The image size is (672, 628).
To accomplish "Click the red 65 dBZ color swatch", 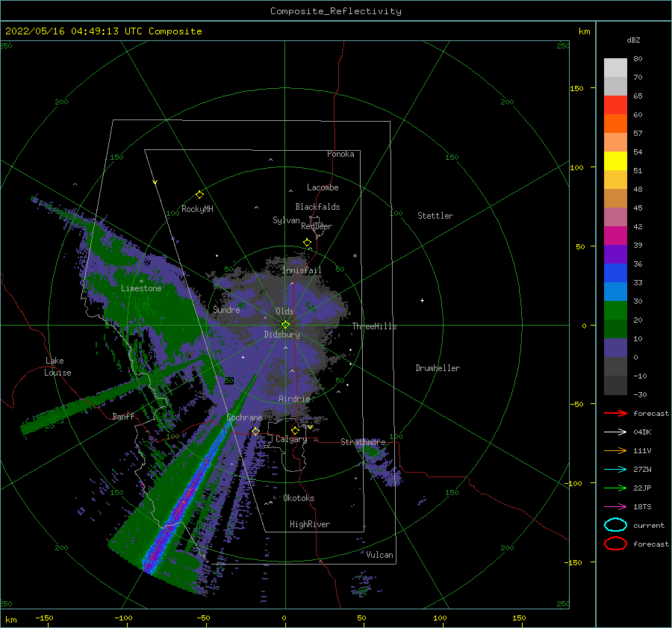I will point(615,105).
